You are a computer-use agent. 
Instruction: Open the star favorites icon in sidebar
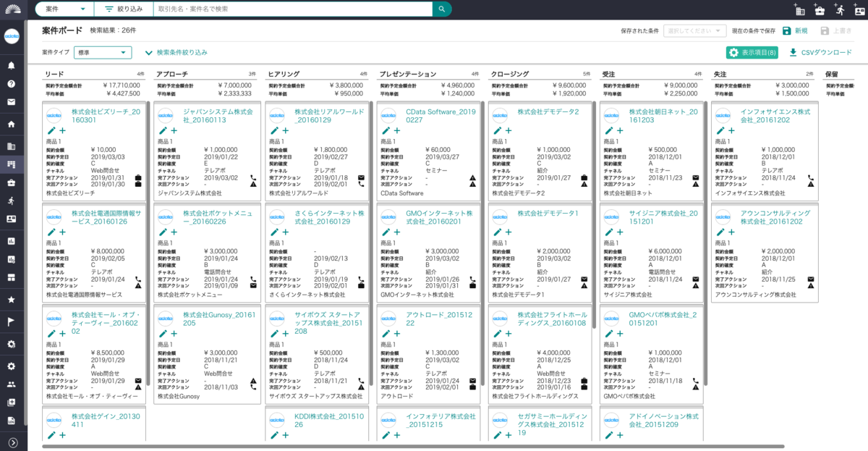(12, 299)
